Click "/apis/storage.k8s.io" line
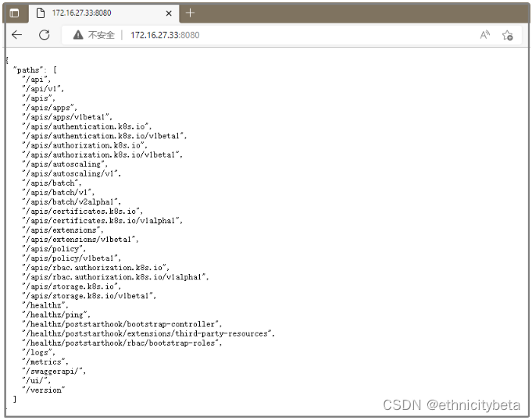Image resolution: width=532 pixels, height=420 pixels. pyautogui.click(x=72, y=287)
